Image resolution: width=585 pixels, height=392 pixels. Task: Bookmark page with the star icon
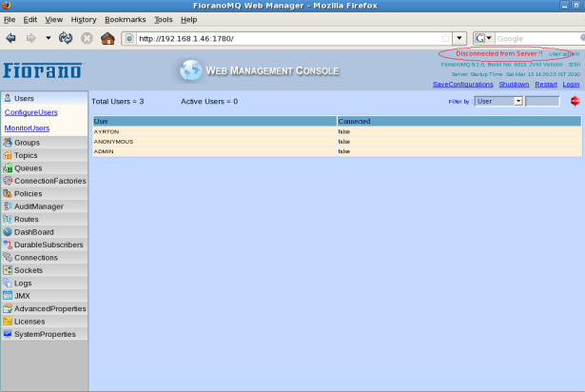445,38
